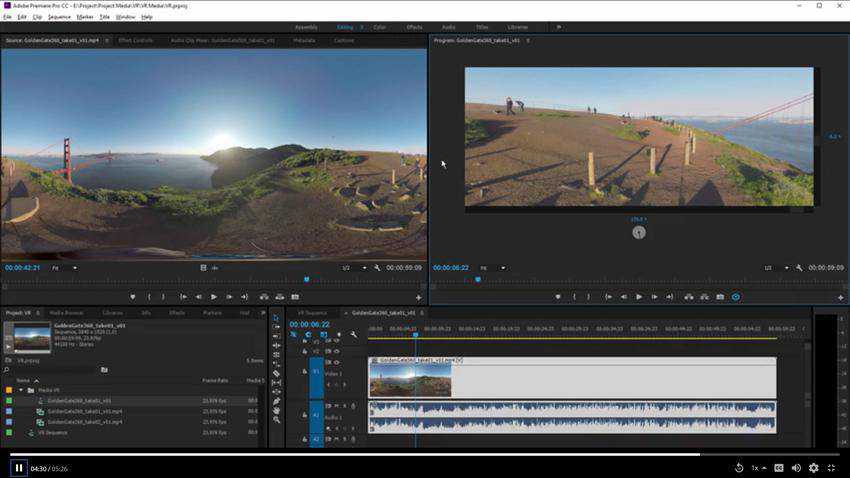Open the Sequence menu
The image size is (850, 478).
click(59, 17)
